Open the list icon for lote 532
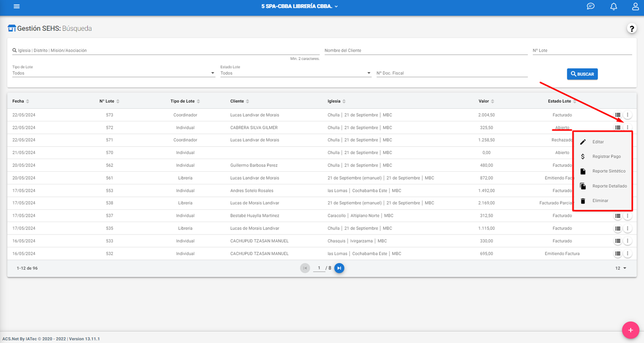 pos(617,254)
